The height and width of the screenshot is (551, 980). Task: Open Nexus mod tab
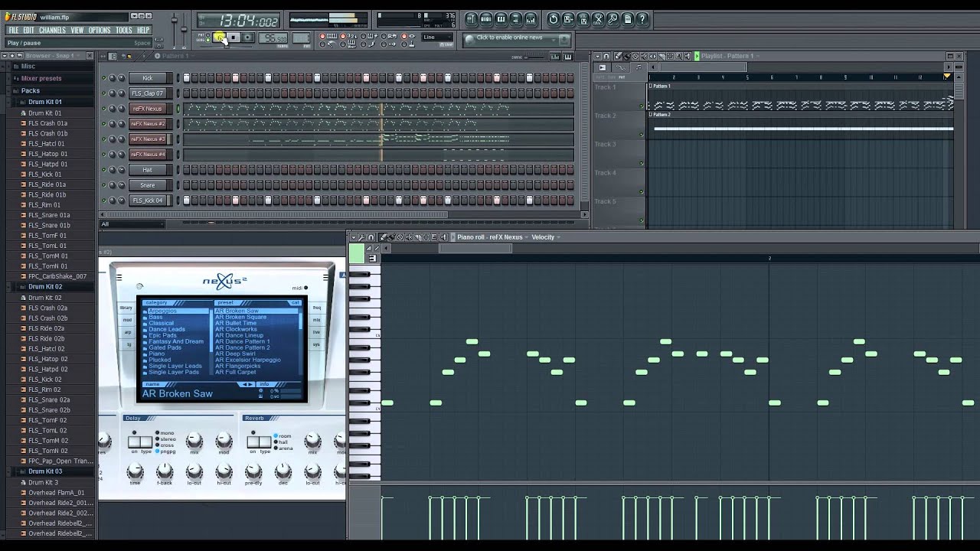(x=126, y=320)
